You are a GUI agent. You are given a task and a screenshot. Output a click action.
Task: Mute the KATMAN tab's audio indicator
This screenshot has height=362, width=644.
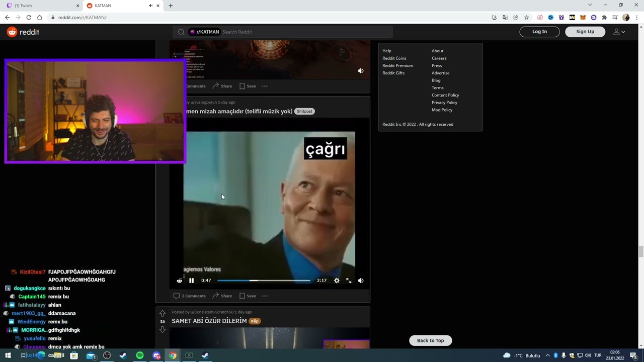pyautogui.click(x=150, y=6)
